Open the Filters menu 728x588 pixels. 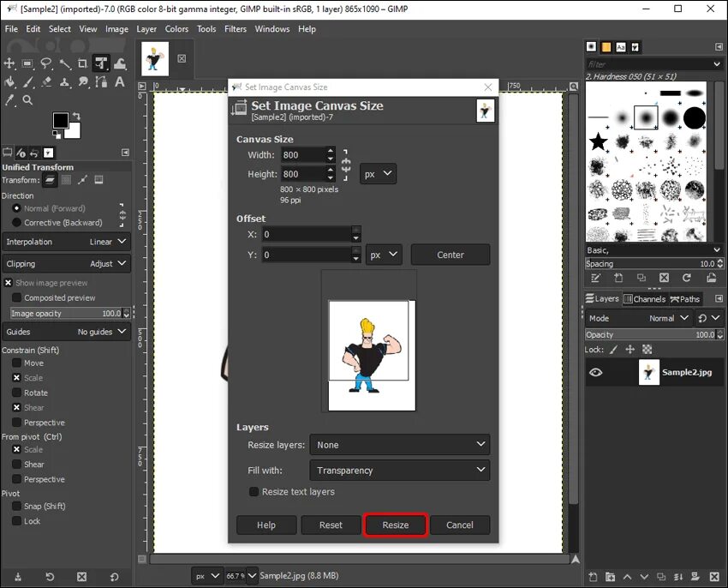click(236, 29)
